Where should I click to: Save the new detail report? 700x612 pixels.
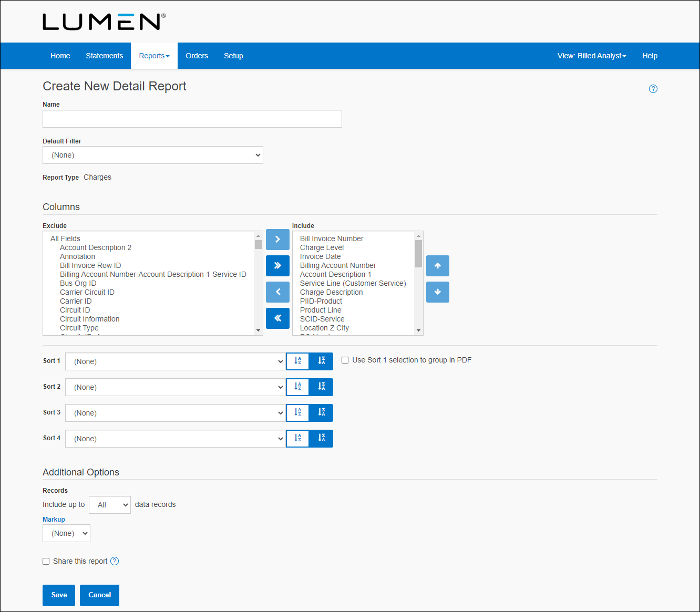pos(59,595)
